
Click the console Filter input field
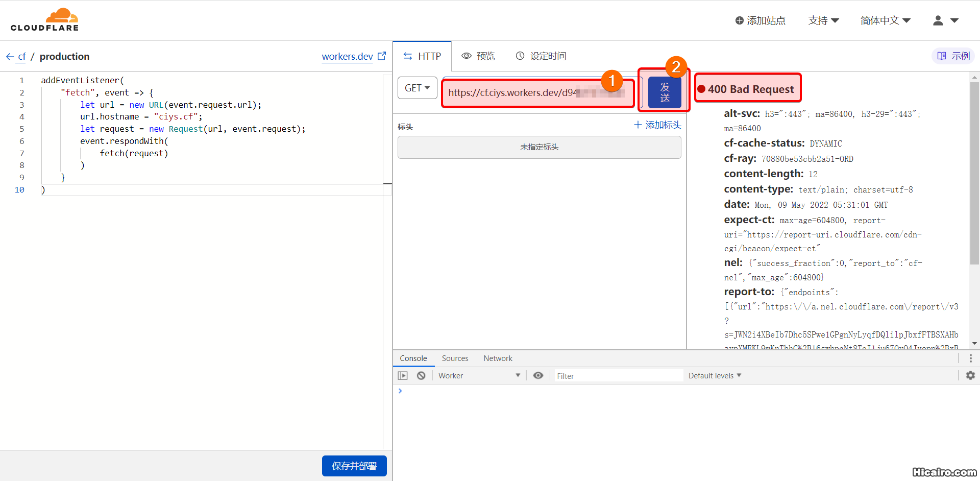(x=618, y=376)
